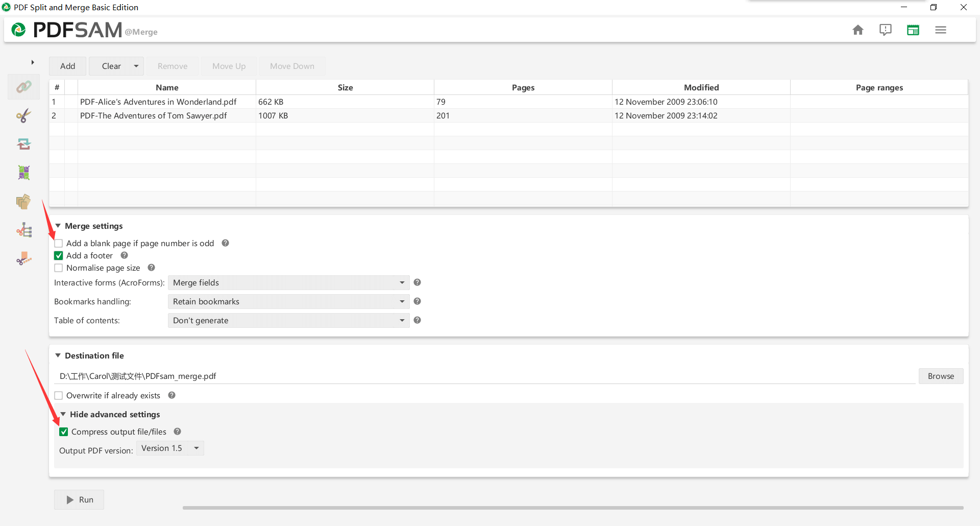Open the news notifications icon
The height and width of the screenshot is (526, 980).
coord(885,30)
